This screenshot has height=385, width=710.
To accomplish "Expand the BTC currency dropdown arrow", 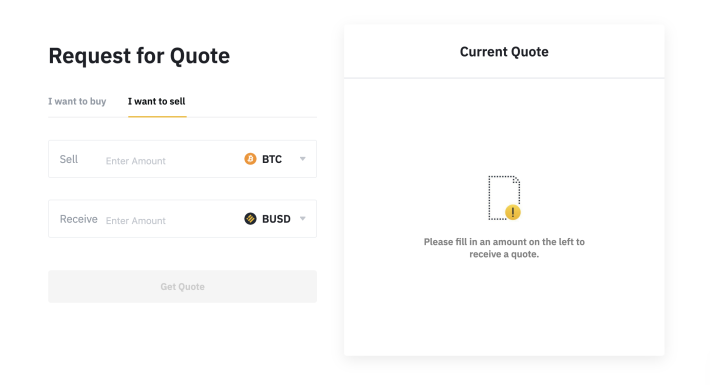I will point(303,159).
